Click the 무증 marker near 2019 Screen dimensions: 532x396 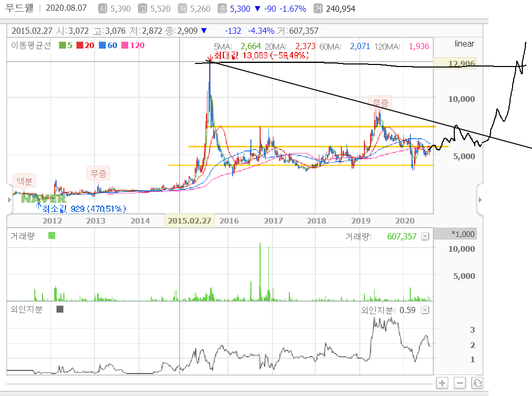pos(380,102)
